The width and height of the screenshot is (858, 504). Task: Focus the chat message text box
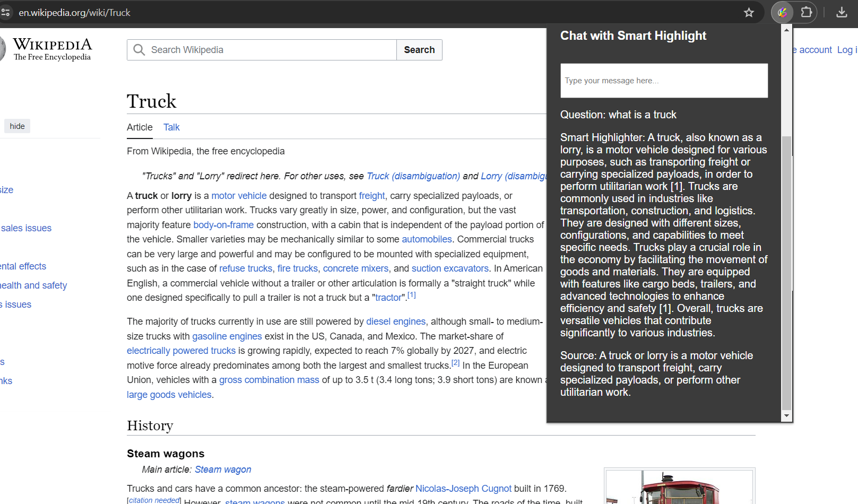coord(664,81)
